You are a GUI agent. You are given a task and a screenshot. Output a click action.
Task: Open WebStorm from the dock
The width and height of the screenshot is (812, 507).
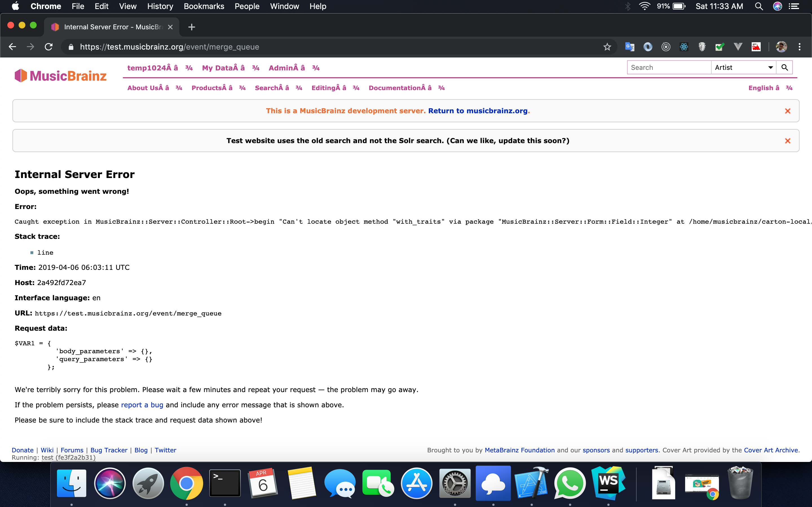pos(608,483)
